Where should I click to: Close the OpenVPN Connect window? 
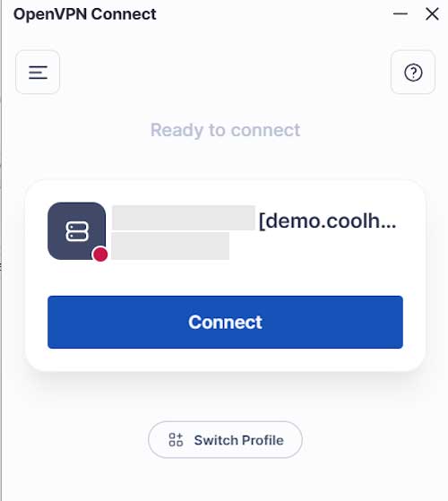432,14
